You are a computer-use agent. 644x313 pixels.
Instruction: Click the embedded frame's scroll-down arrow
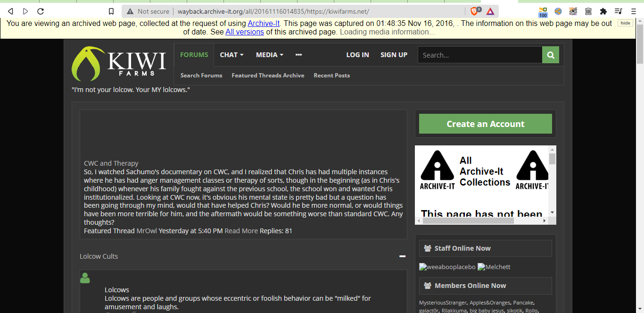pyautogui.click(x=553, y=213)
